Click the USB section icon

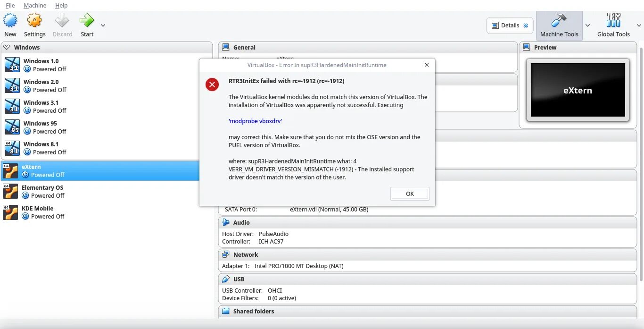[x=226, y=279]
